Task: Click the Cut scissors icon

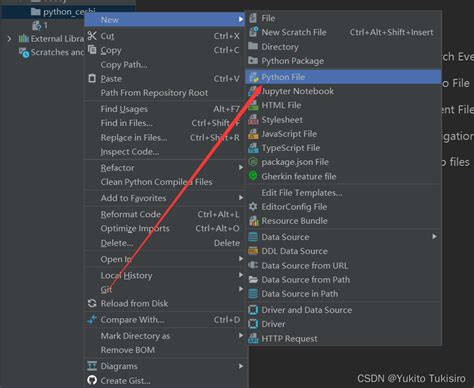Action: pyautogui.click(x=92, y=36)
